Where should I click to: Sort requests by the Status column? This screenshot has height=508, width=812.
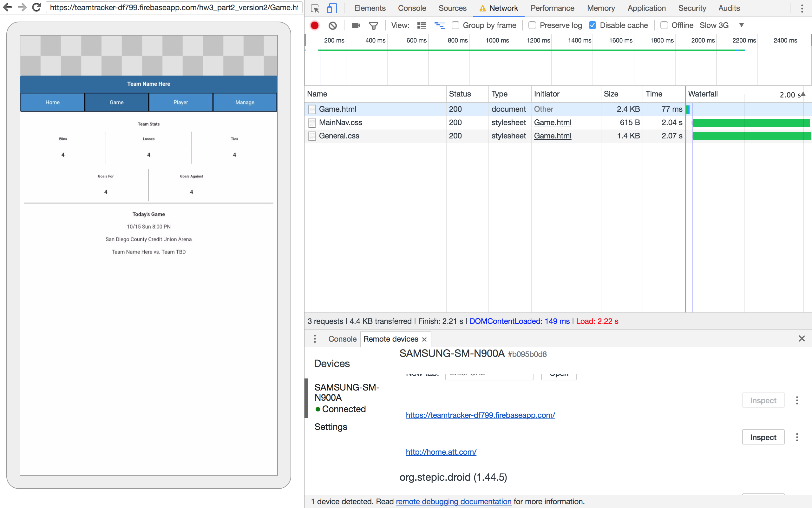tap(468, 94)
